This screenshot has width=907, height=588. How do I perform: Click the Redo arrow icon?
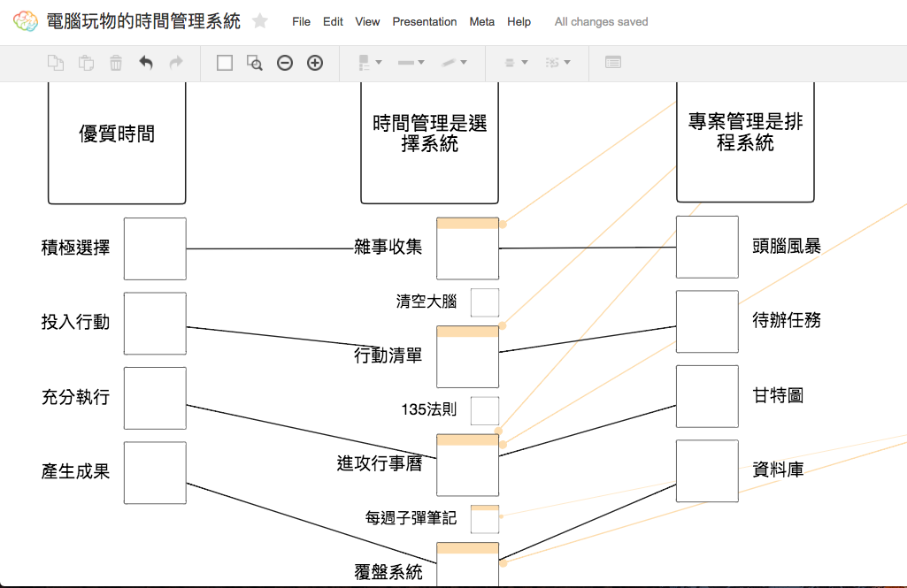click(175, 63)
